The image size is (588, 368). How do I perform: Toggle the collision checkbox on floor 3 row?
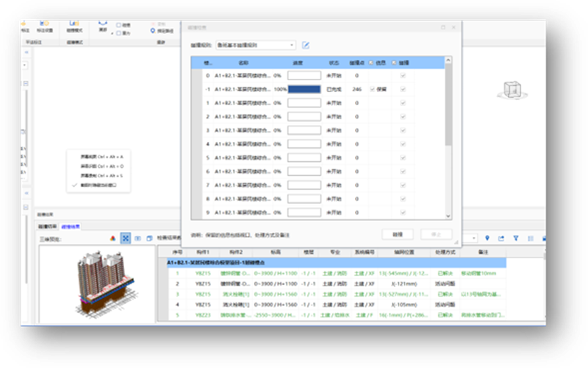403,130
